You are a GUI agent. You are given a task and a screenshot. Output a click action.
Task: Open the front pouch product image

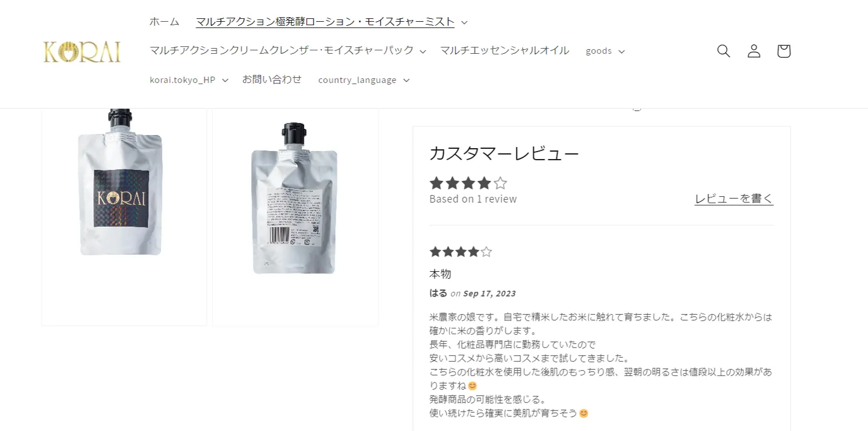click(x=124, y=216)
